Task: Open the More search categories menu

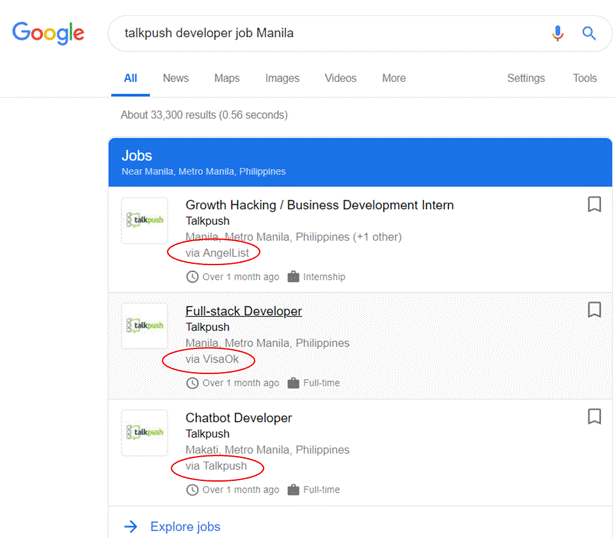Action: point(394,78)
